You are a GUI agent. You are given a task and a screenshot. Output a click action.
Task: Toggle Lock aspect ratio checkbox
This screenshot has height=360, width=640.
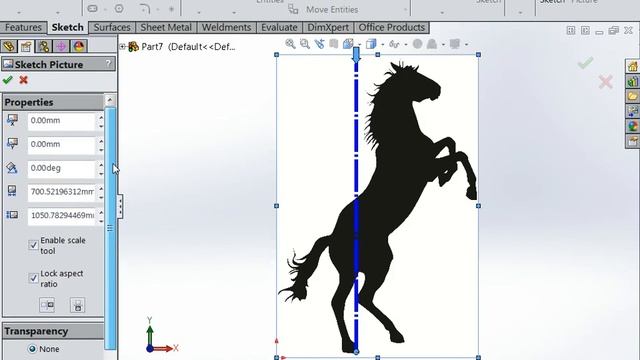click(x=33, y=278)
